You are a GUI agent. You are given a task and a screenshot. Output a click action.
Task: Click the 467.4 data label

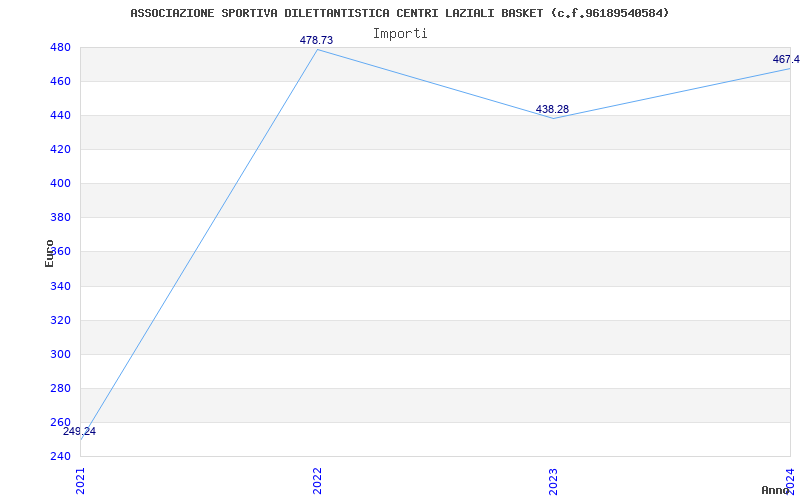tap(786, 59)
